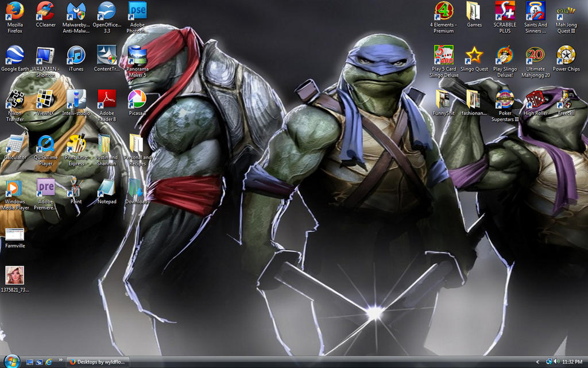Select the OpenOffice 3.3 icon
The height and width of the screenshot is (368, 588).
tap(107, 11)
